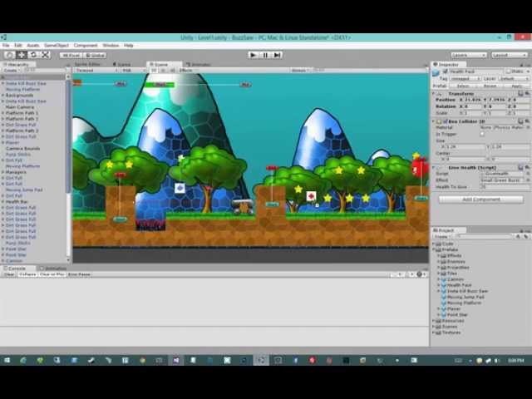Open the Help menu

(x=129, y=46)
